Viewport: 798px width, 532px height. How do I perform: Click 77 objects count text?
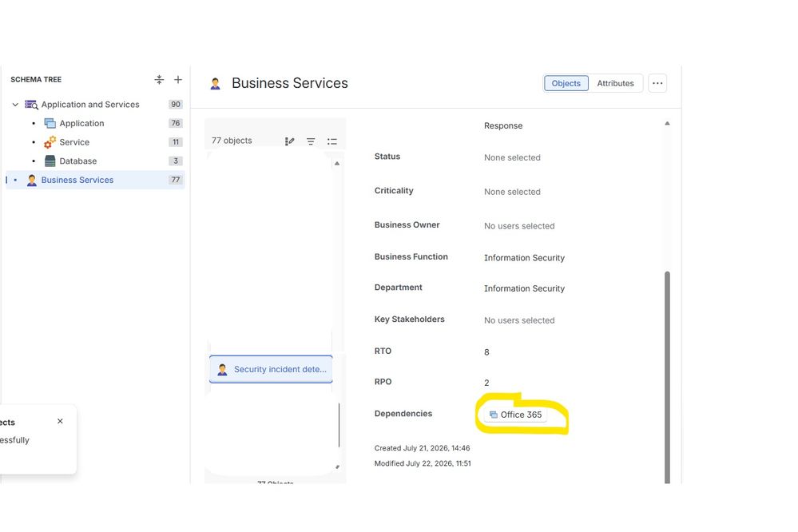tap(232, 141)
